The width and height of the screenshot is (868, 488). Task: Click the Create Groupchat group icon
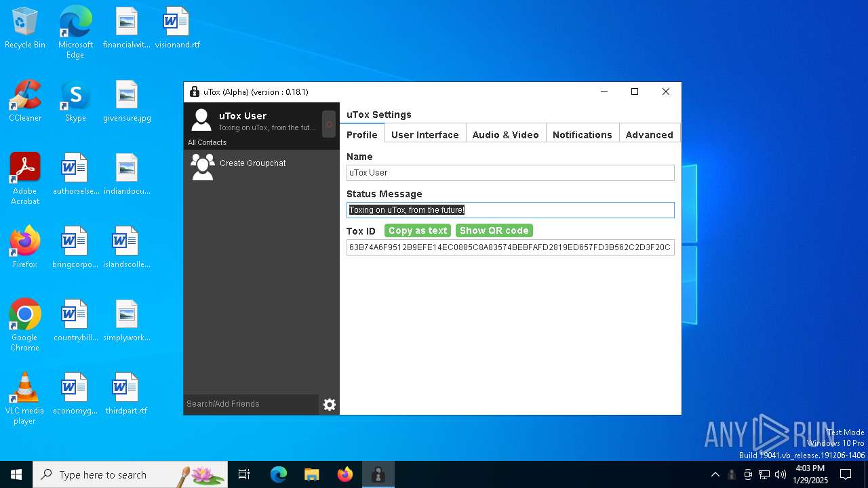tap(203, 167)
